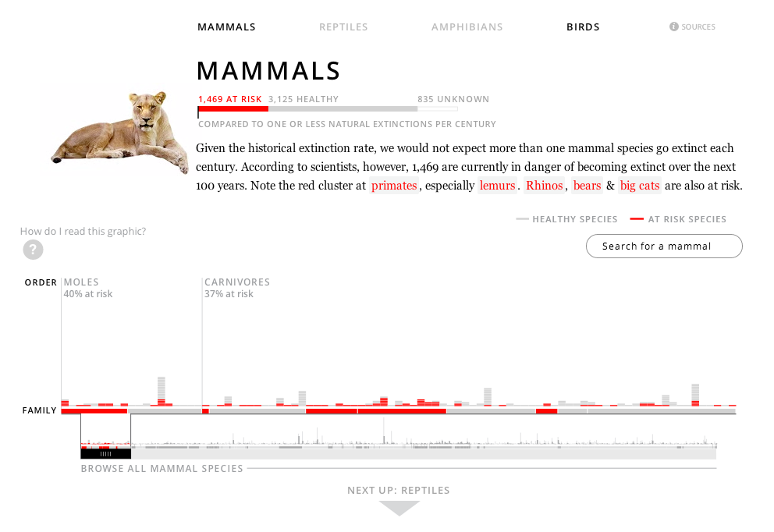The width and height of the screenshot is (774, 532).
Task: Select the Carnivores order label
Action: (237, 282)
